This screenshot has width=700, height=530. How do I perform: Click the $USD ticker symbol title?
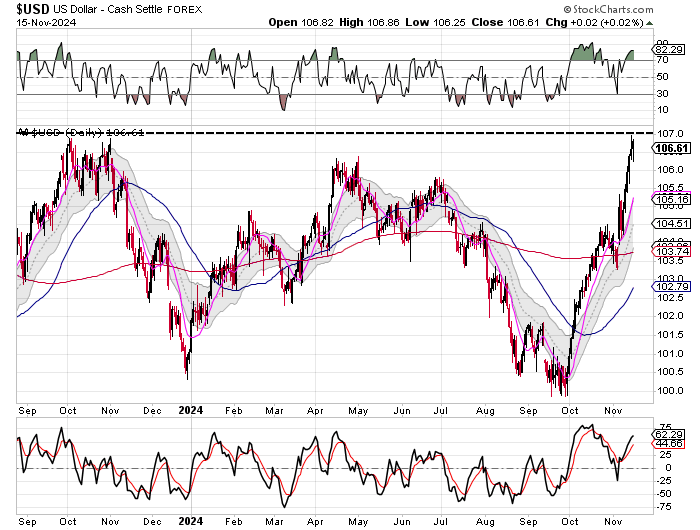coord(35,9)
